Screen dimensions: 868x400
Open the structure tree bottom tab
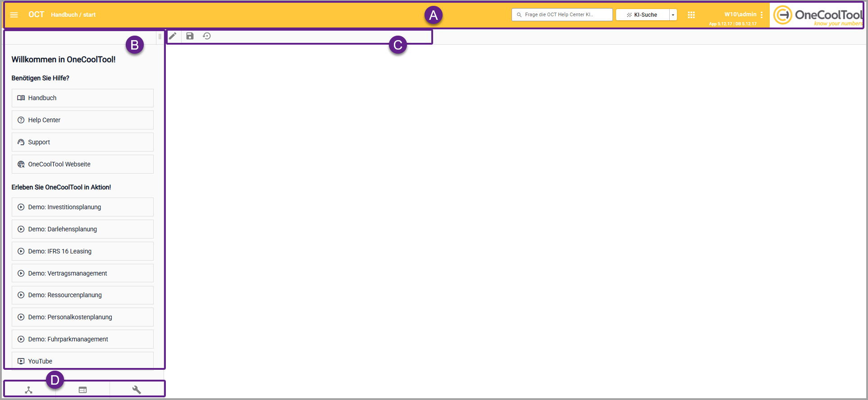coord(29,390)
